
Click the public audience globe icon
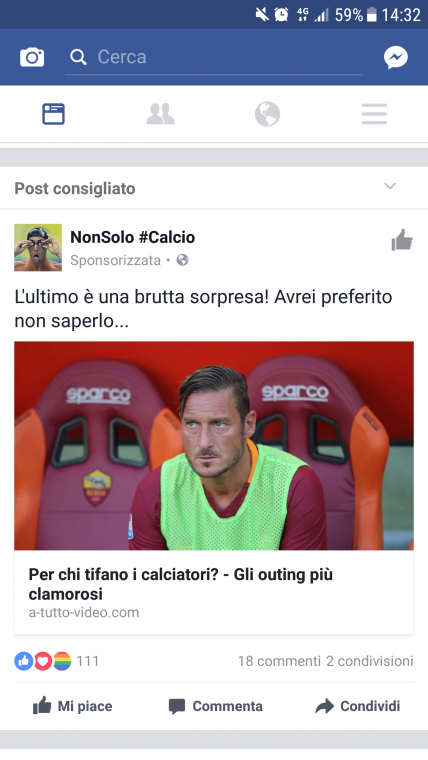[182, 260]
